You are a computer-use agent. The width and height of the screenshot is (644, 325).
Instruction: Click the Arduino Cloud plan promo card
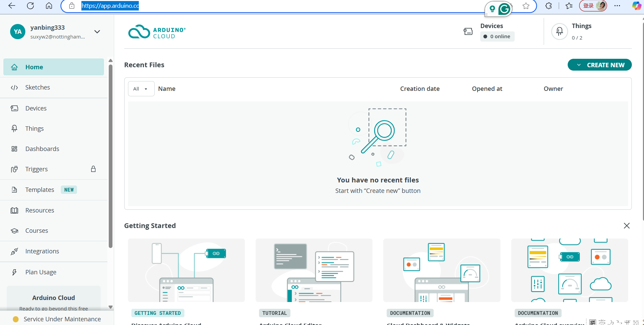click(x=54, y=299)
